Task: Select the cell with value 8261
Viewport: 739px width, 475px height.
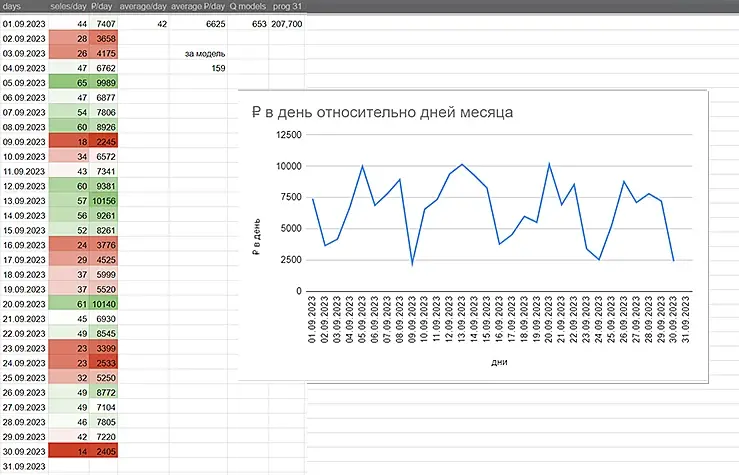Action: 104,230
